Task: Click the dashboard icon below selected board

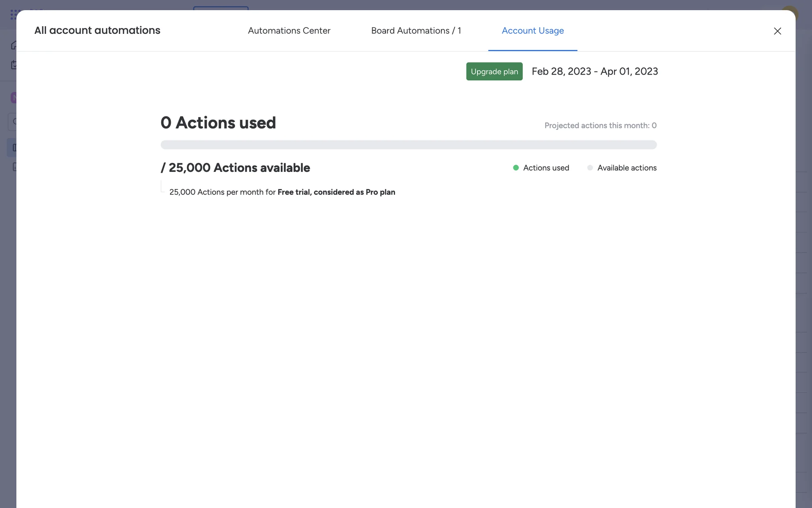Action: pyautogui.click(x=14, y=167)
